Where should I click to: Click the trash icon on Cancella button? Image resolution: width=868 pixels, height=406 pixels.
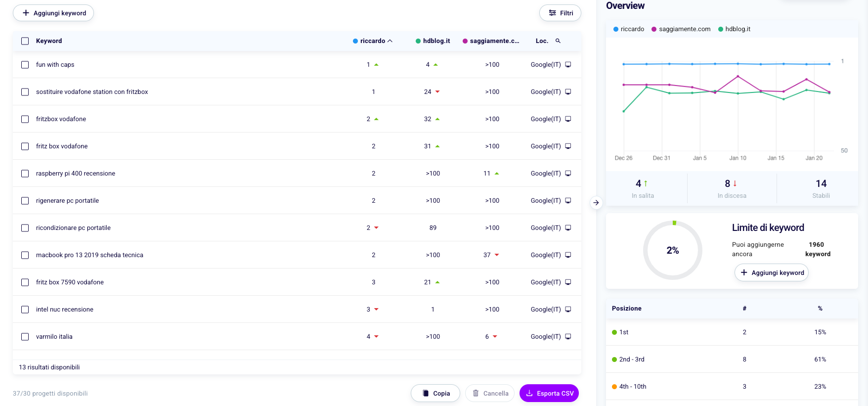coord(476,394)
